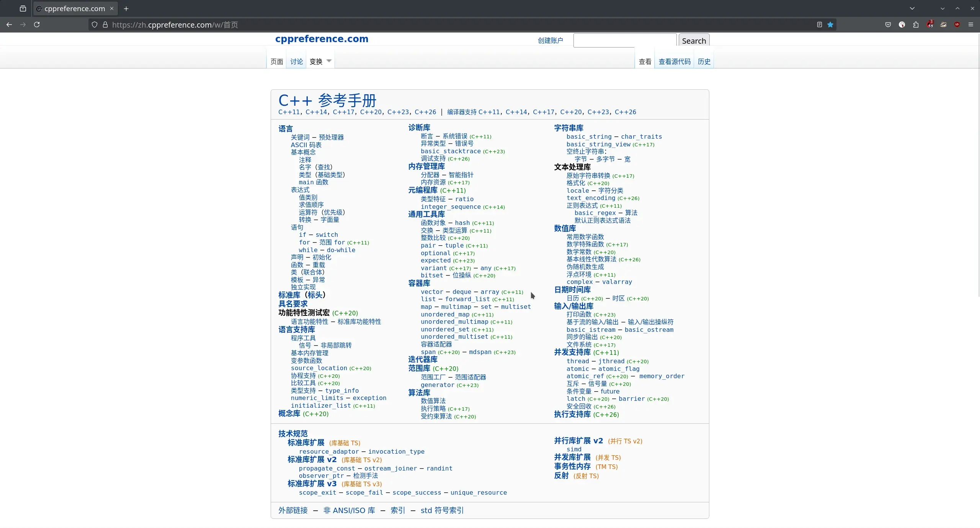This screenshot has height=528, width=980.
Task: Open the 诊断库 heading link
Action: point(419,128)
